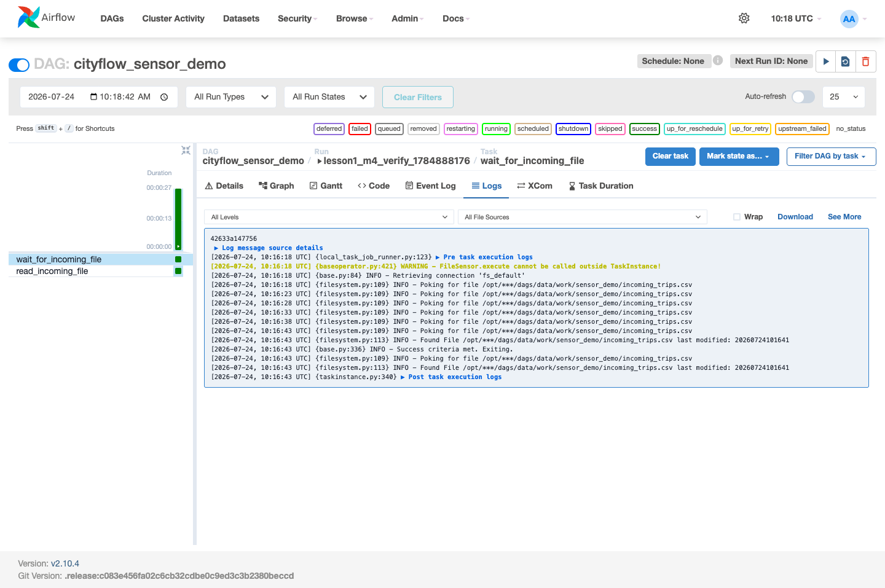Switch to the Code tab

[x=374, y=186]
